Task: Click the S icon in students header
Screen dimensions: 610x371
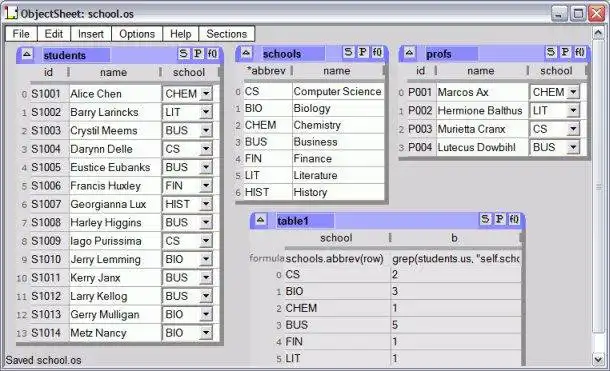Action: pyautogui.click(x=183, y=53)
